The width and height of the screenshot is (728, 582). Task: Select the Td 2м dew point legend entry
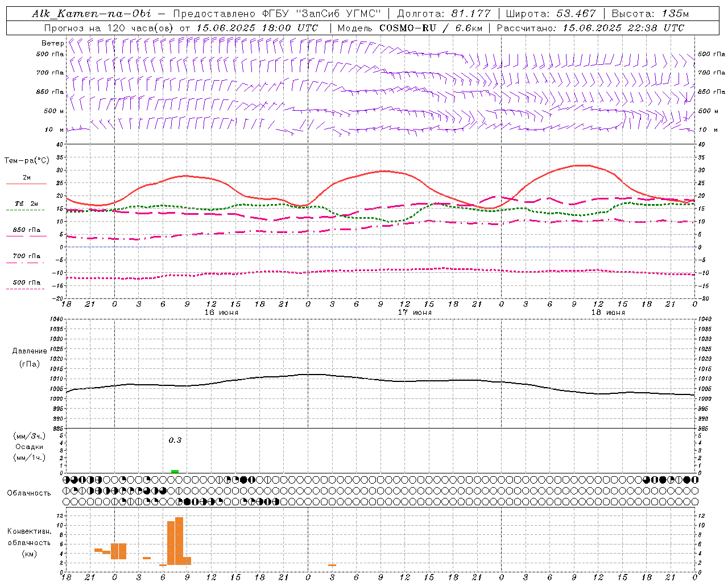tap(27, 205)
